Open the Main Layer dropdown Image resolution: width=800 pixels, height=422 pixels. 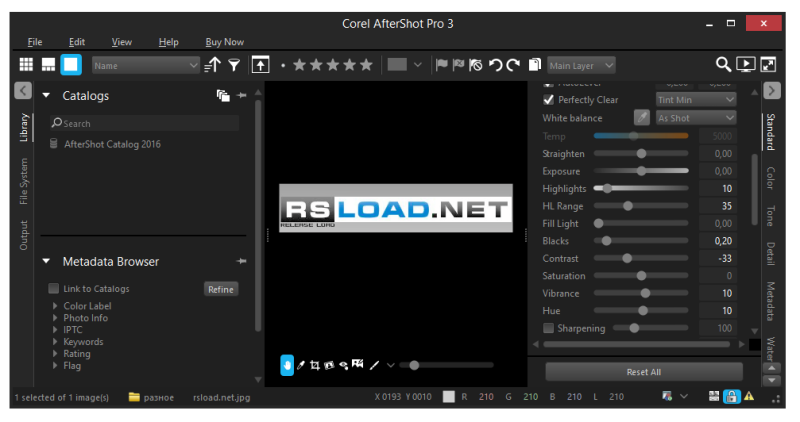point(581,65)
